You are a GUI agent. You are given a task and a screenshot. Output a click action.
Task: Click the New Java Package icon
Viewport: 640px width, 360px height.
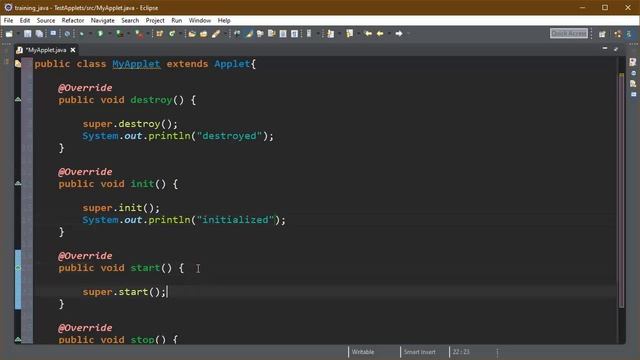coord(159,33)
